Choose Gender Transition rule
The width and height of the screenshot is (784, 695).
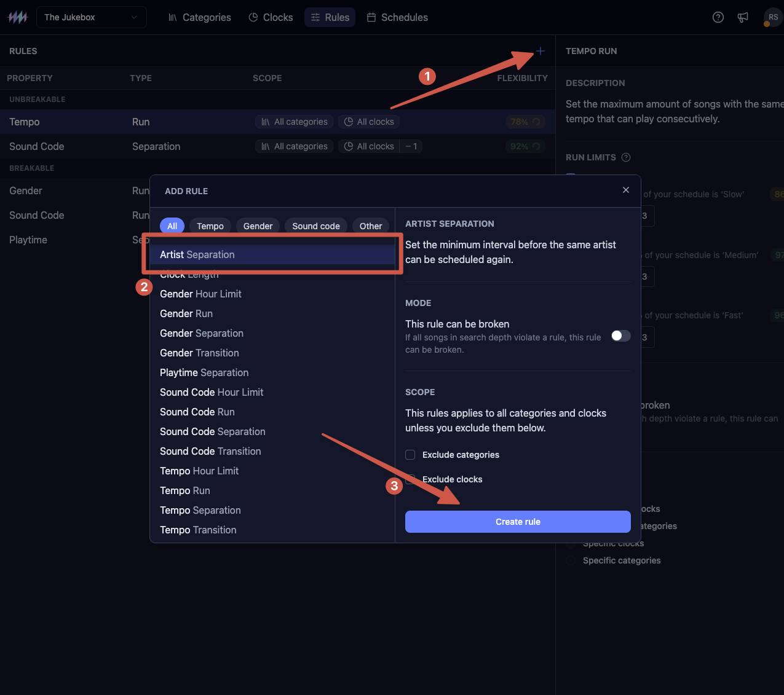[272, 353]
